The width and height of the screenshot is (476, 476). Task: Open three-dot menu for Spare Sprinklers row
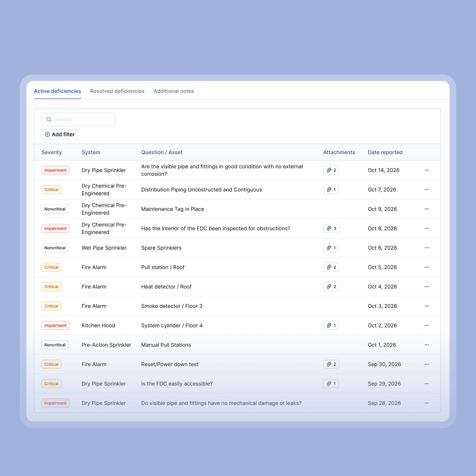point(426,248)
